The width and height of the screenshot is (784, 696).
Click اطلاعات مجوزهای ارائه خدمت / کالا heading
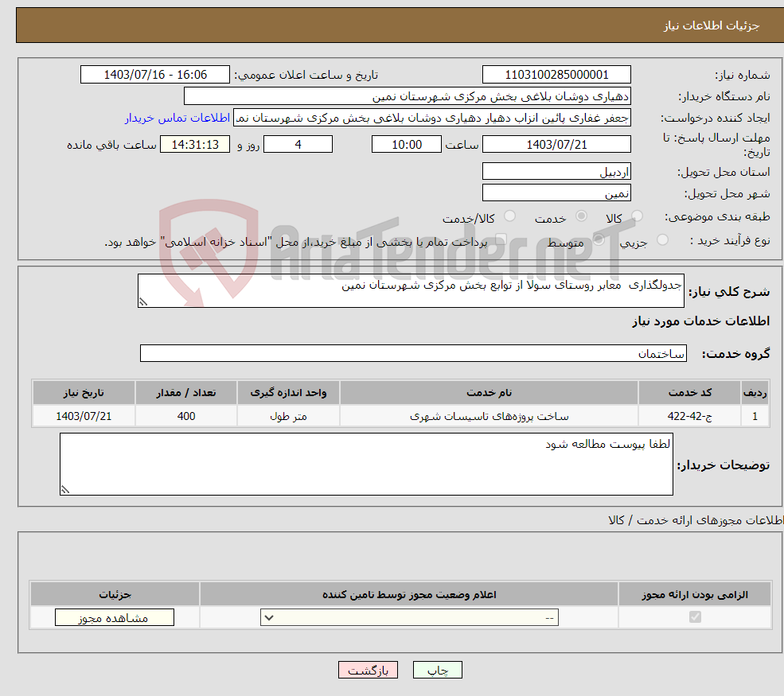pos(696,520)
